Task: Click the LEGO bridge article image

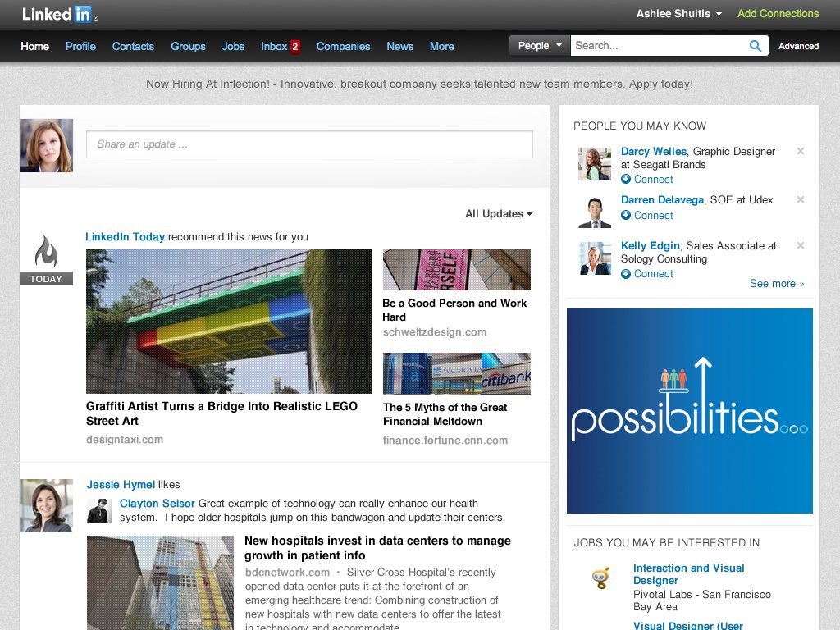Action: pyautogui.click(x=230, y=322)
